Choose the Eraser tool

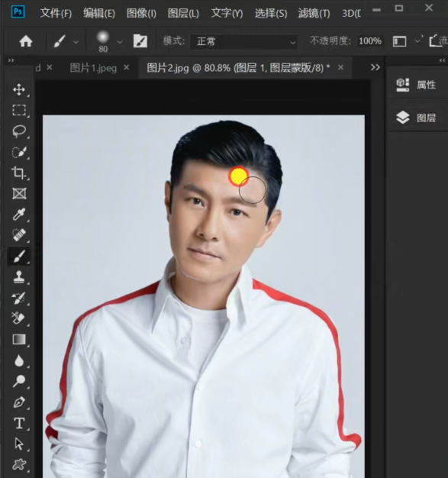(19, 318)
